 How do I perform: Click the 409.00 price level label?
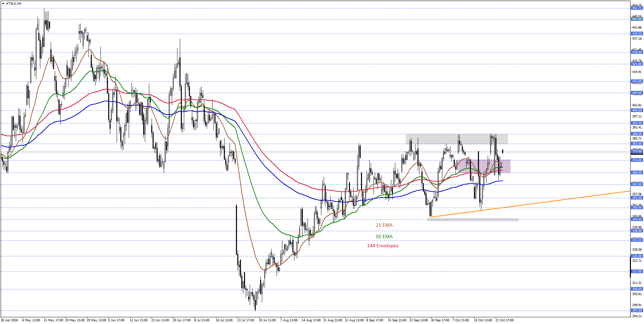tap(637, 93)
